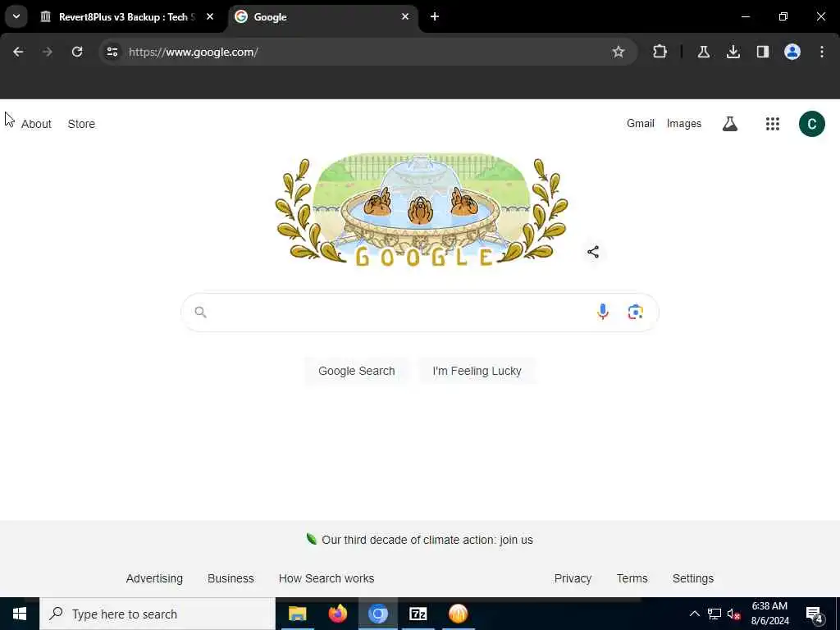
Task: Open Search Labs flask icon on page
Action: pyautogui.click(x=729, y=124)
